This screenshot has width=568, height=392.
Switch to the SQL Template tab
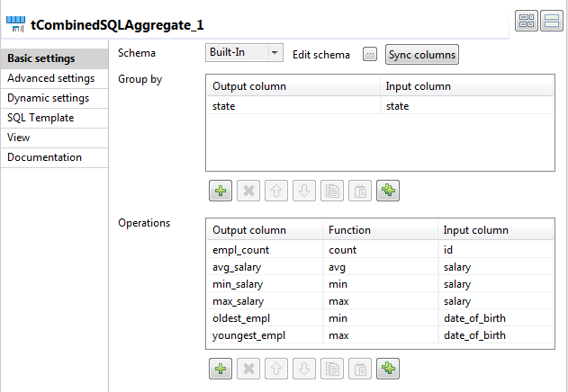(41, 118)
